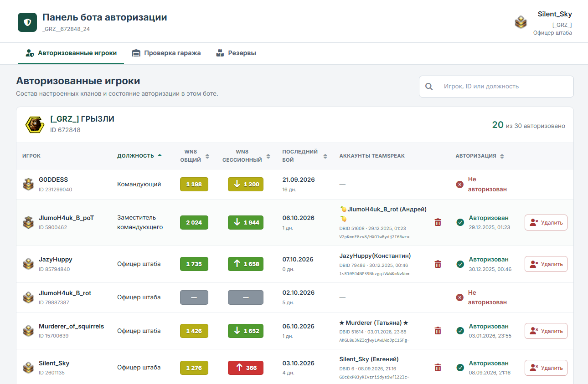Click Удалить button for JlumoH4uk_B_poT
This screenshot has height=384, width=588.
point(546,223)
